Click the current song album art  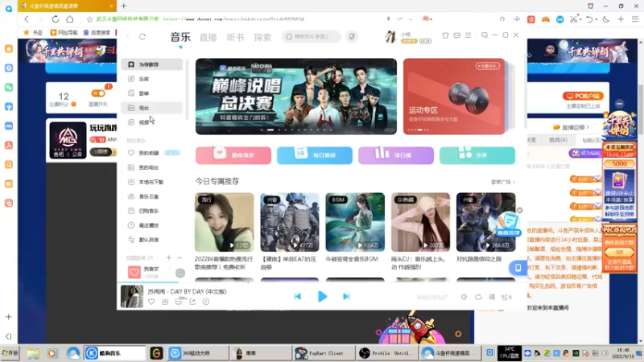pos(132,296)
